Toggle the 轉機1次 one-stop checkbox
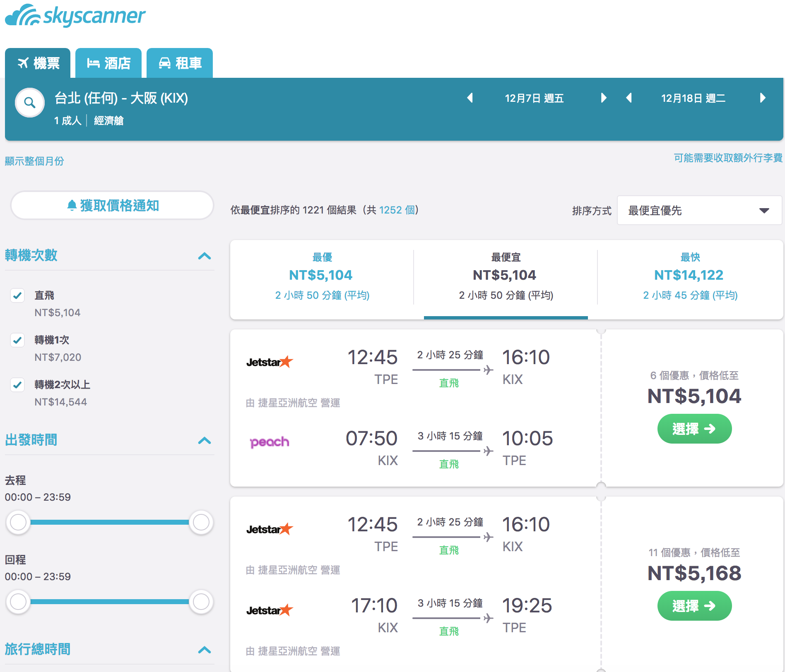The height and width of the screenshot is (672, 785). (17, 340)
